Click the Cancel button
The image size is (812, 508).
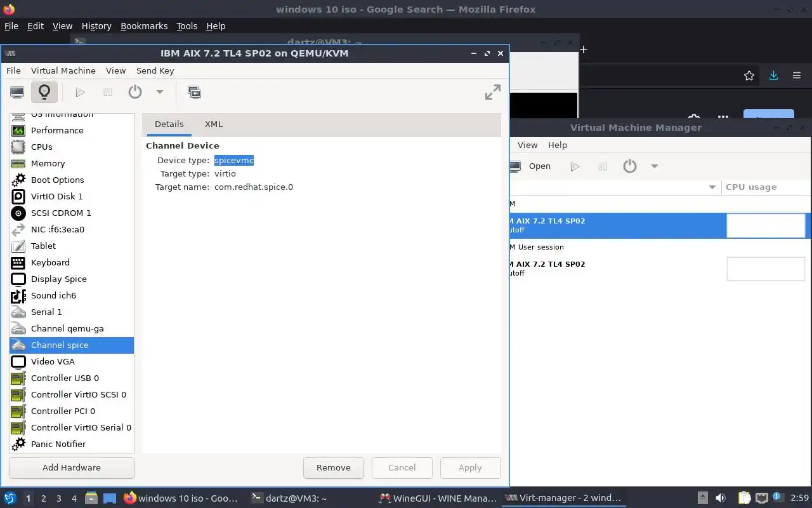tap(402, 467)
